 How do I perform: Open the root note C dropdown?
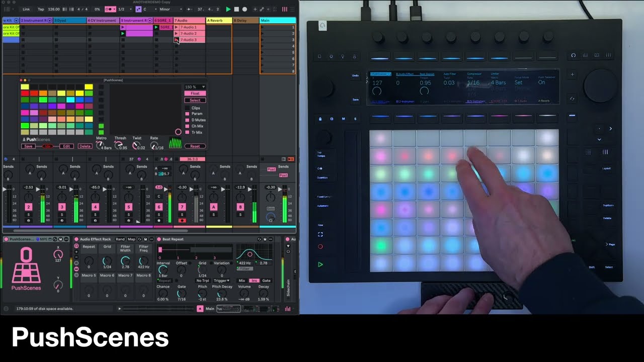click(x=150, y=9)
